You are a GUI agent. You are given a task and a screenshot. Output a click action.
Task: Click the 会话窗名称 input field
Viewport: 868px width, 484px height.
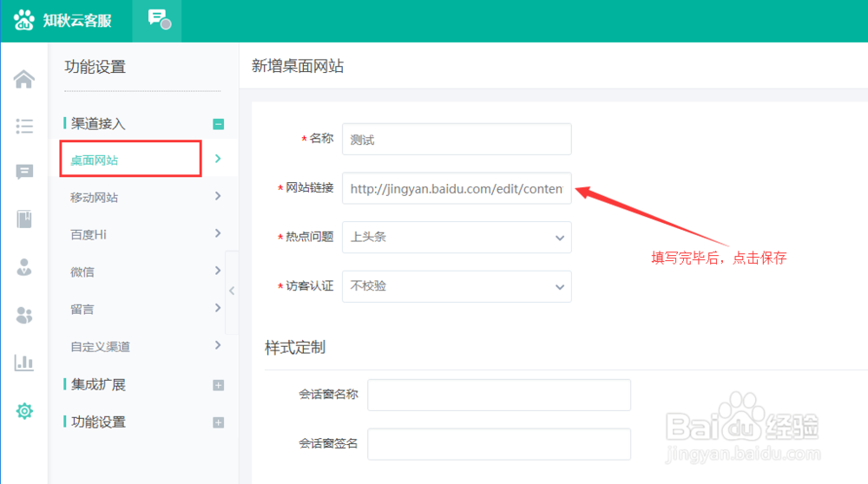(x=499, y=395)
